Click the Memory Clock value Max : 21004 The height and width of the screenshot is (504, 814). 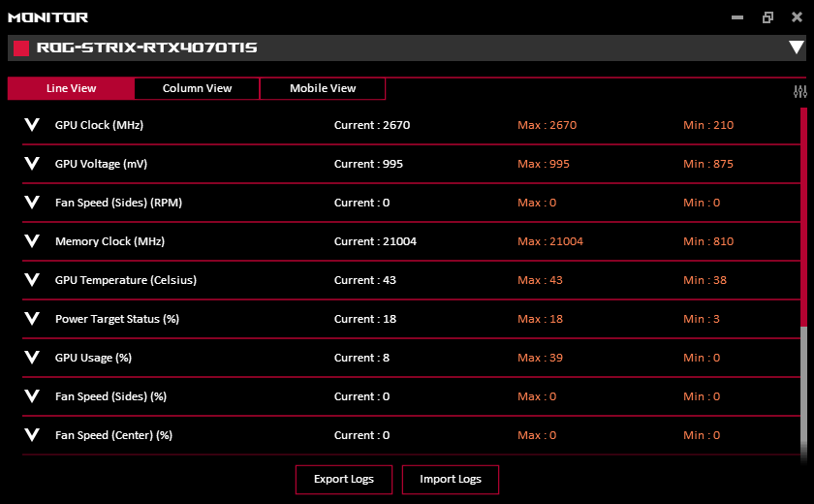click(550, 241)
